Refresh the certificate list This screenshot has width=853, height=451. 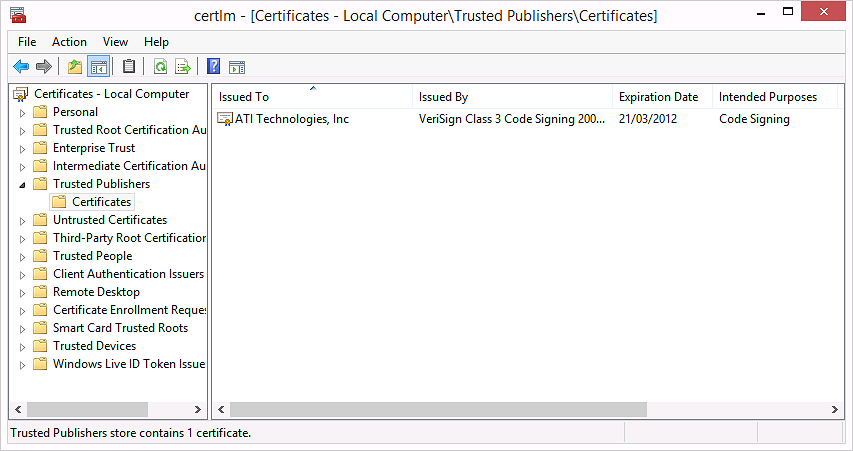point(160,67)
